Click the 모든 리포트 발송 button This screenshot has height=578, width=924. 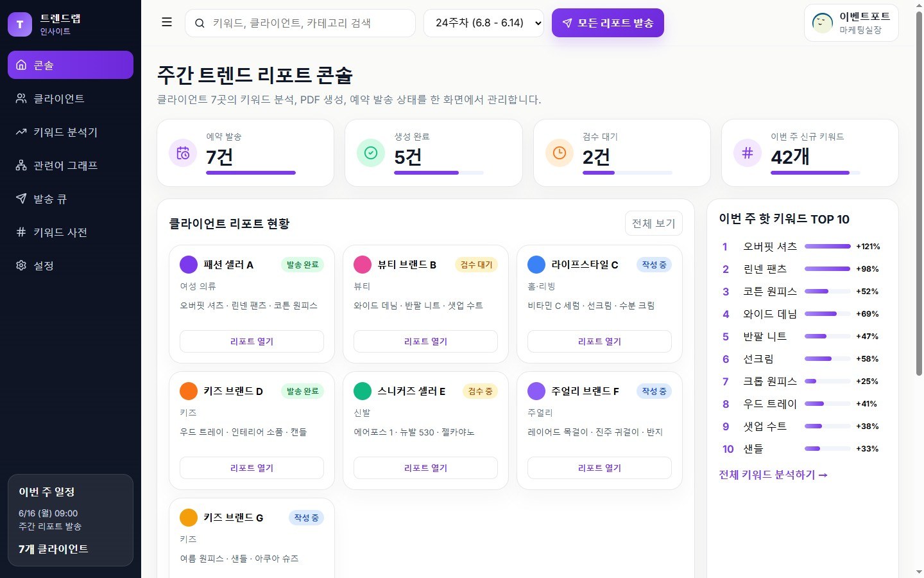(608, 23)
